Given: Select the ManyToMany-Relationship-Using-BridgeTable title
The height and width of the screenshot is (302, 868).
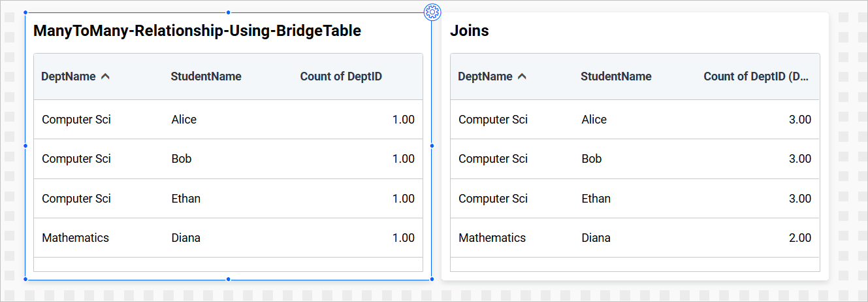Looking at the screenshot, I should (x=197, y=31).
